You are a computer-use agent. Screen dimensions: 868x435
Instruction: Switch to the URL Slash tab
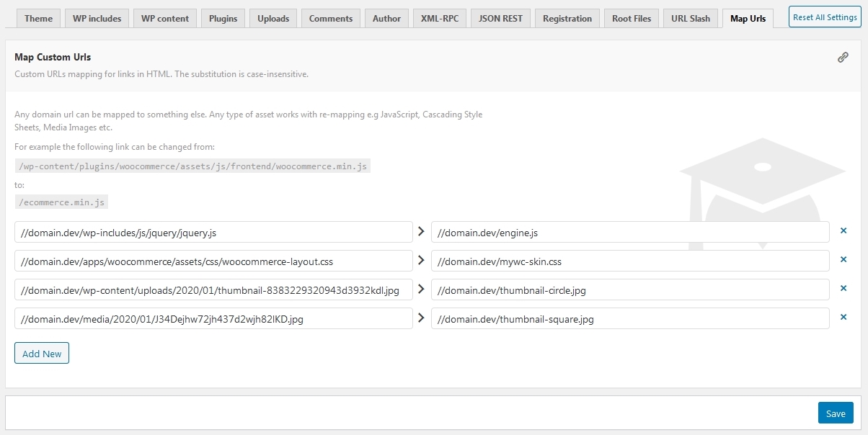(691, 18)
